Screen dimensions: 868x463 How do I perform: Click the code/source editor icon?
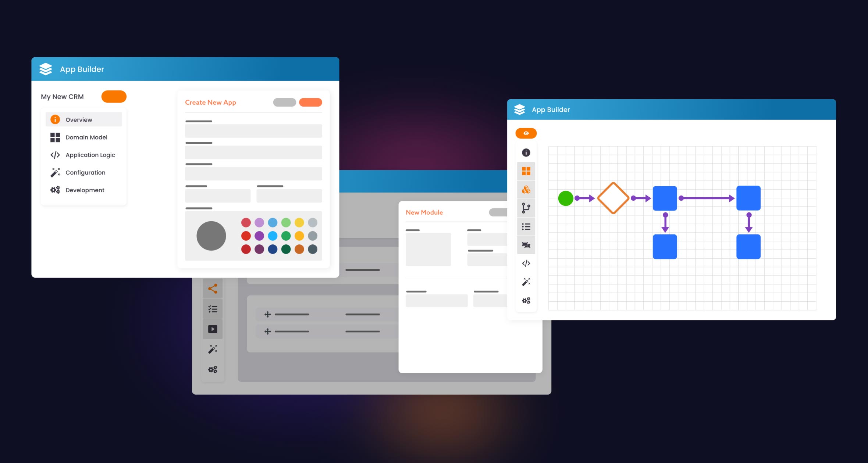tap(526, 263)
